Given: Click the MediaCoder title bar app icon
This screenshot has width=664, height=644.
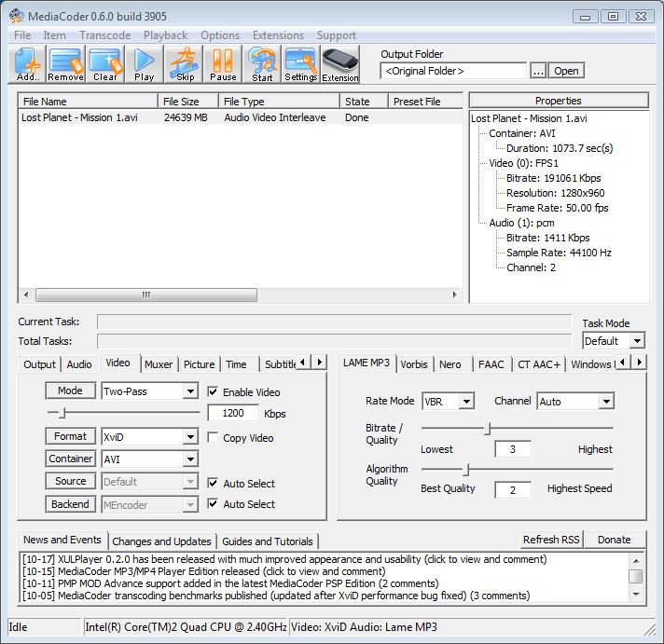Looking at the screenshot, I should [16, 16].
